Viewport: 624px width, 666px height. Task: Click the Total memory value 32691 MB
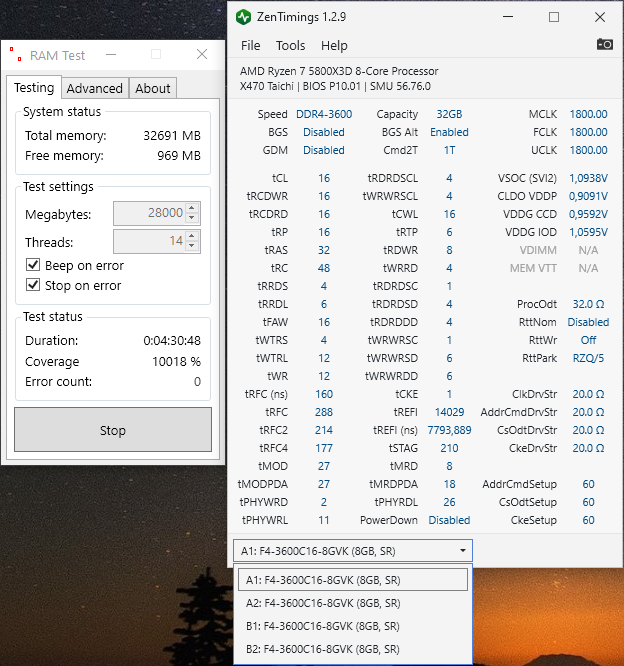(172, 135)
